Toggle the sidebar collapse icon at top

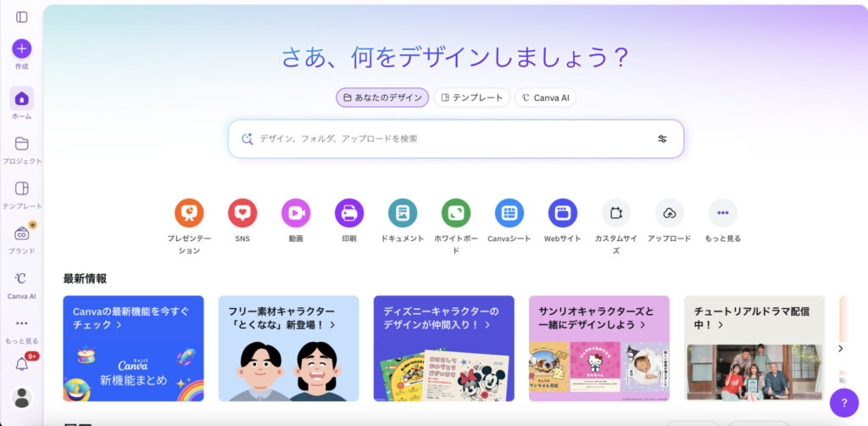(21, 17)
